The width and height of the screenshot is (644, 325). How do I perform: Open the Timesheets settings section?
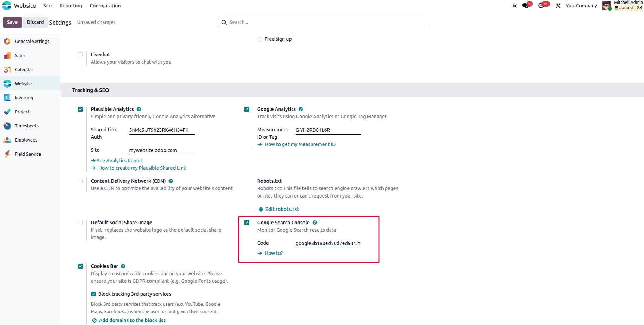point(30,126)
